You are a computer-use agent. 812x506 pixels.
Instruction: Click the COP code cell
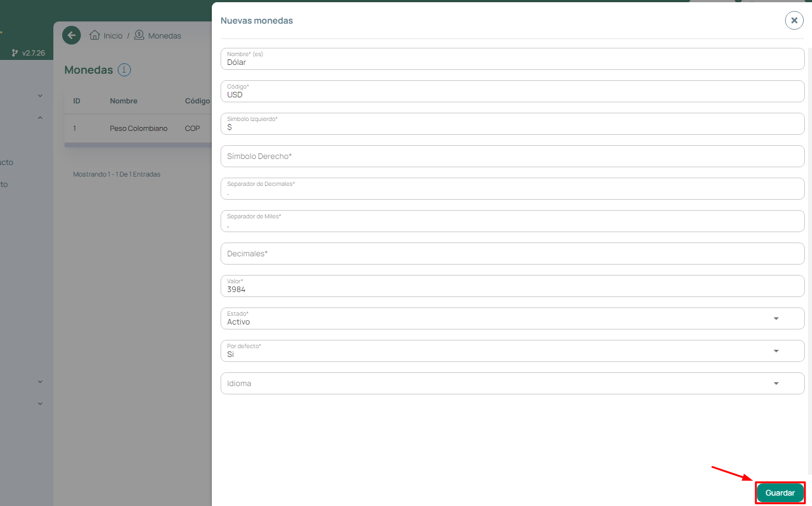(193, 128)
